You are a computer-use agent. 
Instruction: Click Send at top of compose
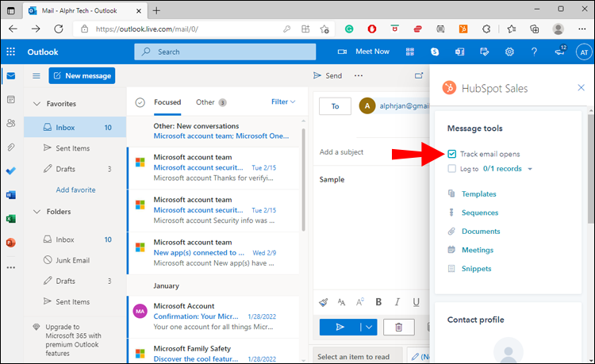click(328, 75)
